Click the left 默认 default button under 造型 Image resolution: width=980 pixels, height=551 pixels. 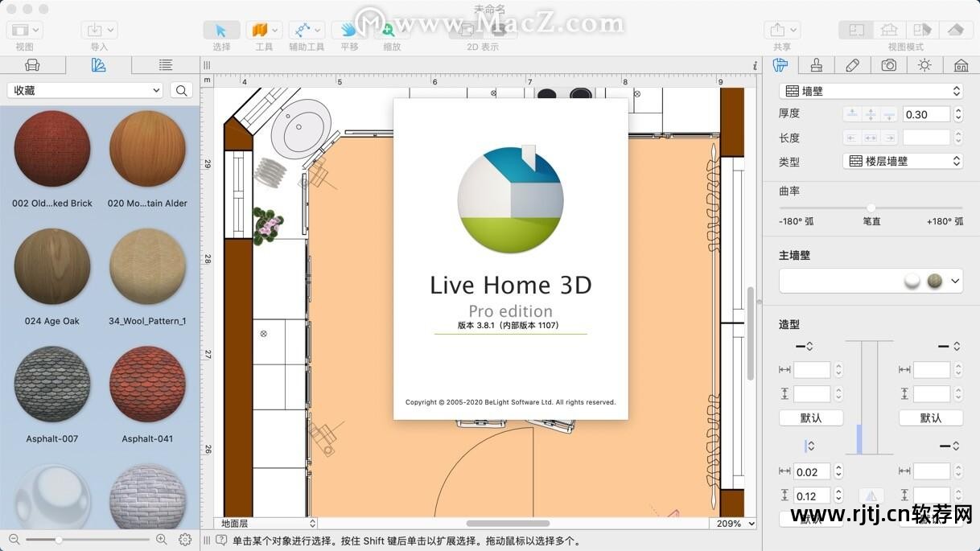pos(811,417)
